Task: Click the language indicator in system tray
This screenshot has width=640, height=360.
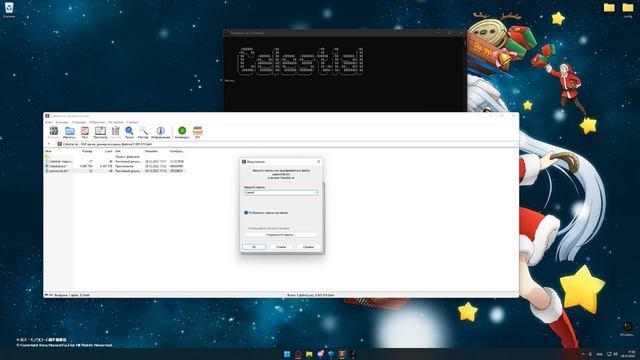Action: [600, 354]
